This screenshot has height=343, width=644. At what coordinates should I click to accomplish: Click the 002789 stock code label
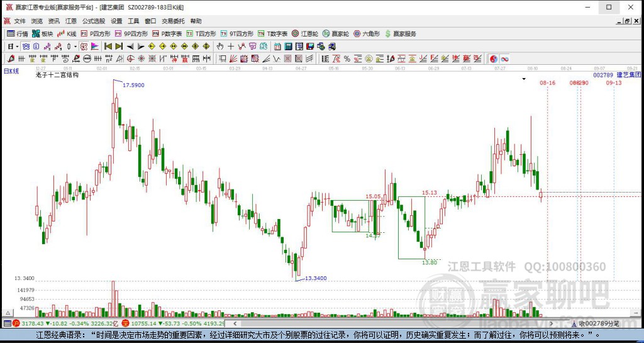pyautogui.click(x=603, y=75)
